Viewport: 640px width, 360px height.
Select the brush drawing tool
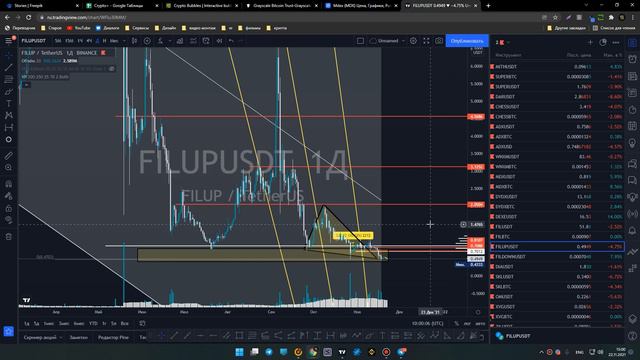point(8,91)
